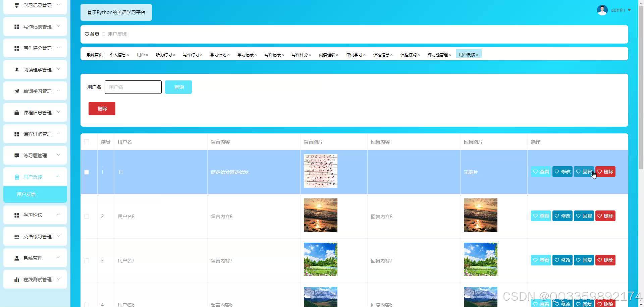This screenshot has width=644, height=307.
Task: Close the 听力练习 tab with its X
Action: 174,55
